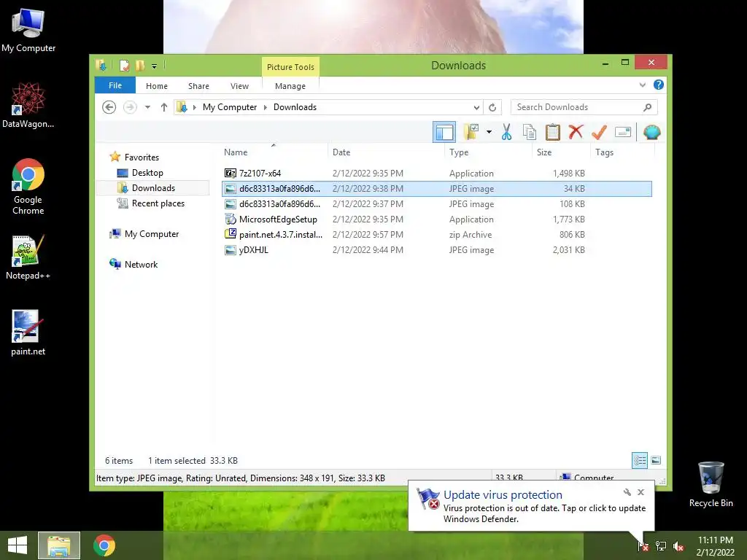
Task: Switch to Large icons view in status bar
Action: (x=656, y=460)
